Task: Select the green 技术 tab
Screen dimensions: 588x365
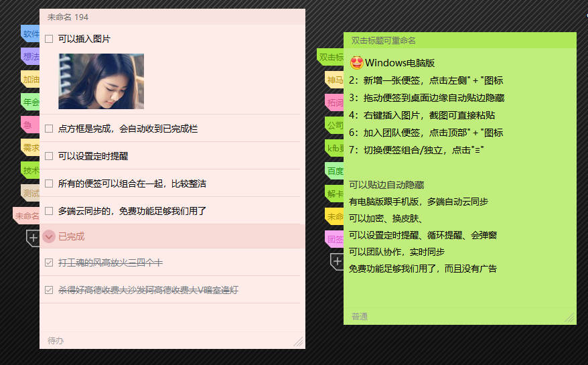Action: point(30,170)
